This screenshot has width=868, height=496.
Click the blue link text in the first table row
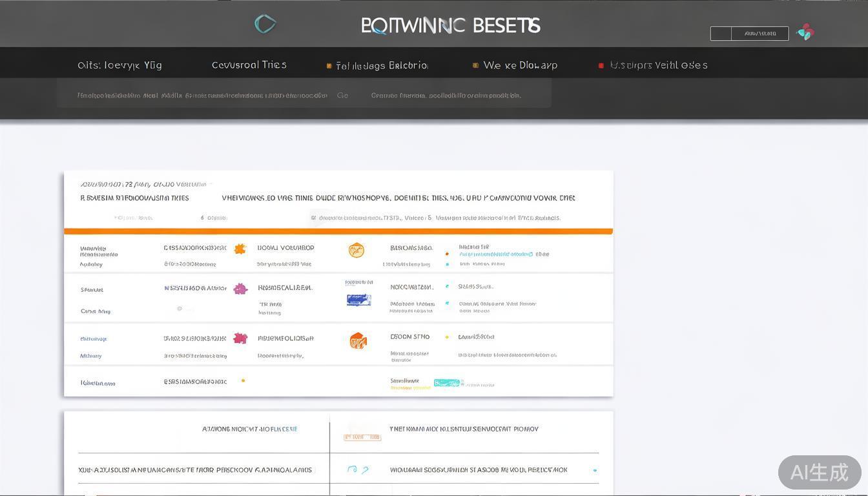[x=496, y=254]
